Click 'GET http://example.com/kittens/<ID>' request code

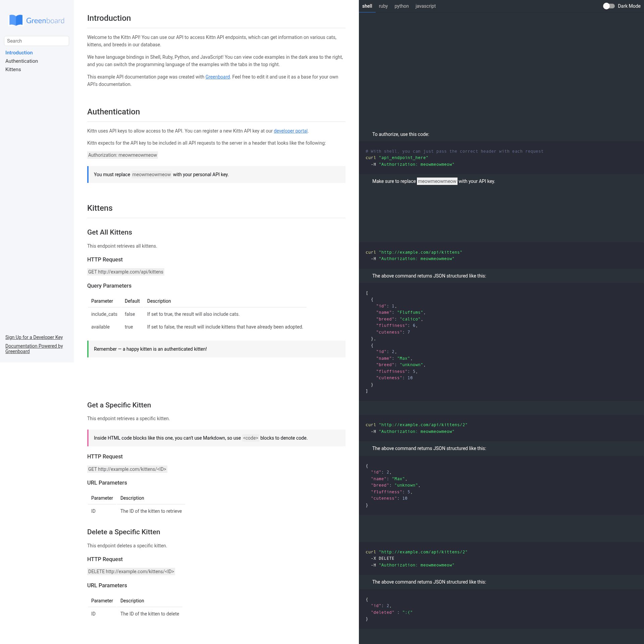(x=127, y=469)
